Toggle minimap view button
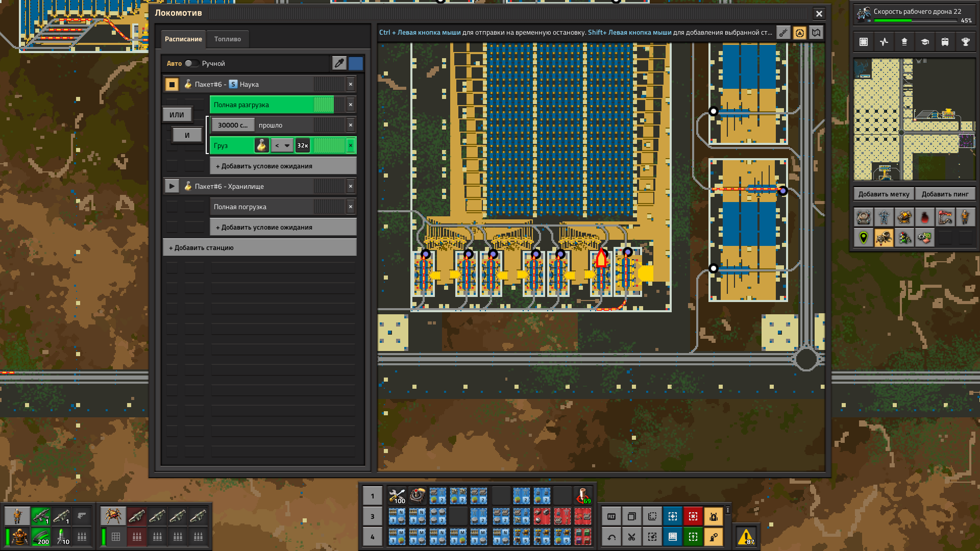Screen dimensions: 980x551 pos(864,42)
